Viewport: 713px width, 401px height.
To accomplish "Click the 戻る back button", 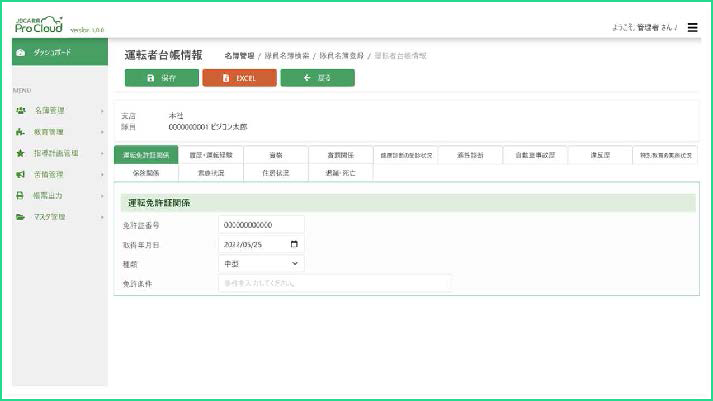I will click(317, 77).
